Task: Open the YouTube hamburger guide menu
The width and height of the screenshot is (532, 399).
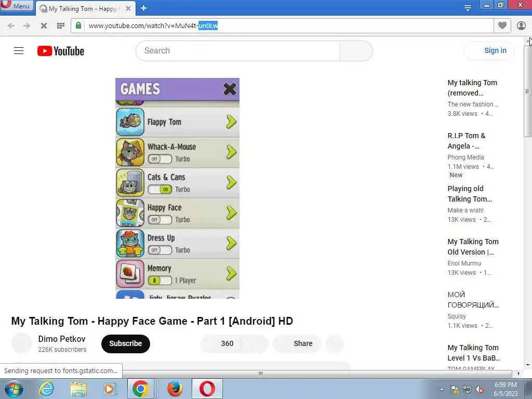Action: click(19, 51)
